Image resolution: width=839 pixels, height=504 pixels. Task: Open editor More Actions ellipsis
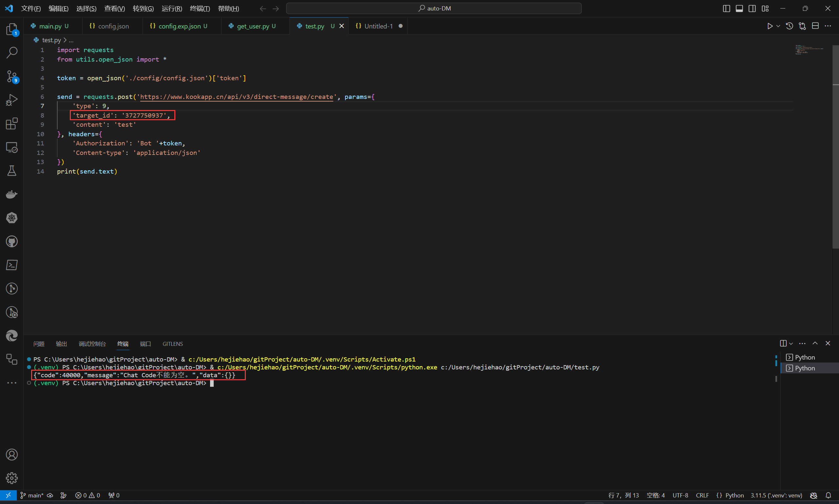tap(828, 26)
